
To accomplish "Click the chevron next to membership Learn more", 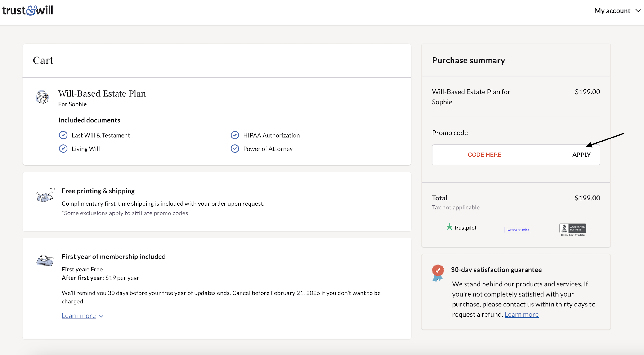I will tap(101, 316).
